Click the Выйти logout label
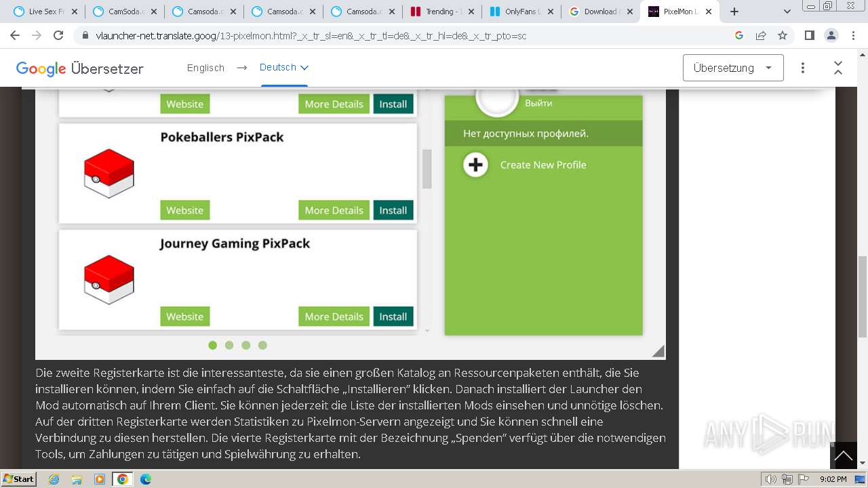The height and width of the screenshot is (488, 868). pos(538,103)
